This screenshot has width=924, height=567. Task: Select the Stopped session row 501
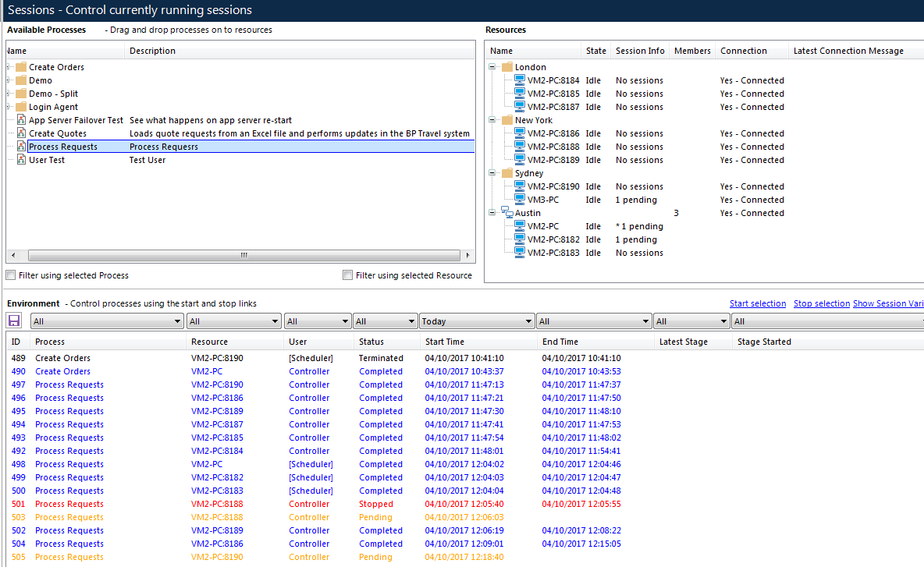466,504
